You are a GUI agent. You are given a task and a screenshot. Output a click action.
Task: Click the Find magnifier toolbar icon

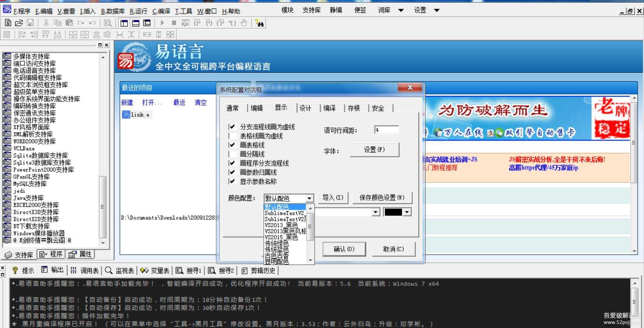[108, 23]
